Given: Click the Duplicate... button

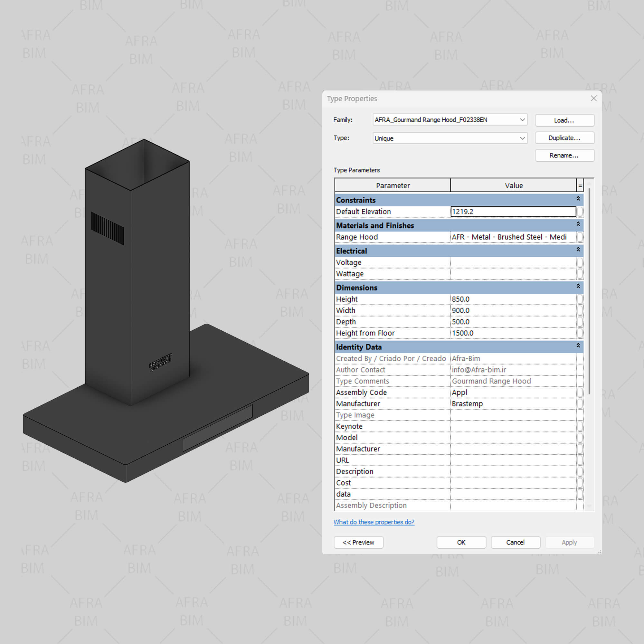Looking at the screenshot, I should coord(564,138).
